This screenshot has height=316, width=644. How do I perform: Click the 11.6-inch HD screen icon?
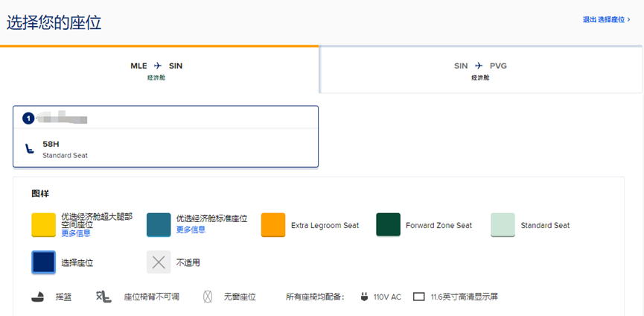click(x=418, y=297)
